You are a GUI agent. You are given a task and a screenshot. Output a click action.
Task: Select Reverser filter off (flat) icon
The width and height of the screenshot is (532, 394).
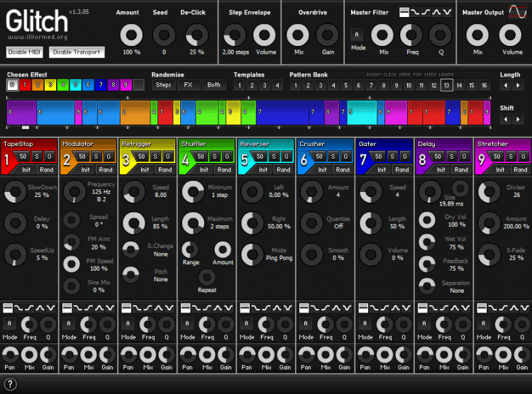[x=245, y=308]
